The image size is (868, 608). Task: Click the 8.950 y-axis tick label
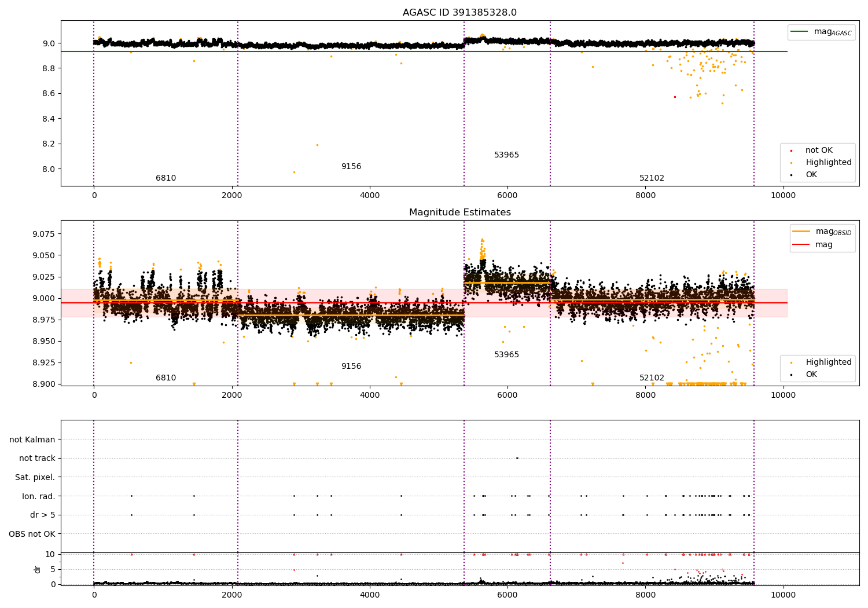(43, 341)
